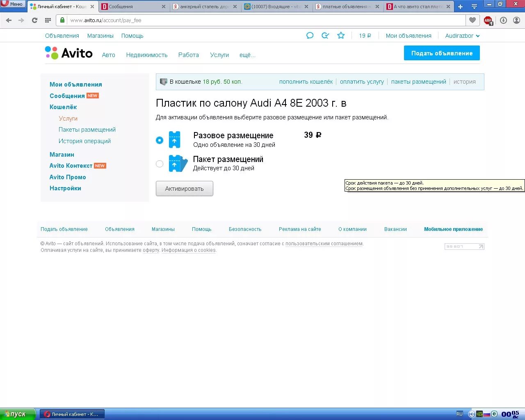Open Avito Контекст in the sidebar
Screen dimensions: 525x420
pyautogui.click(x=71, y=166)
